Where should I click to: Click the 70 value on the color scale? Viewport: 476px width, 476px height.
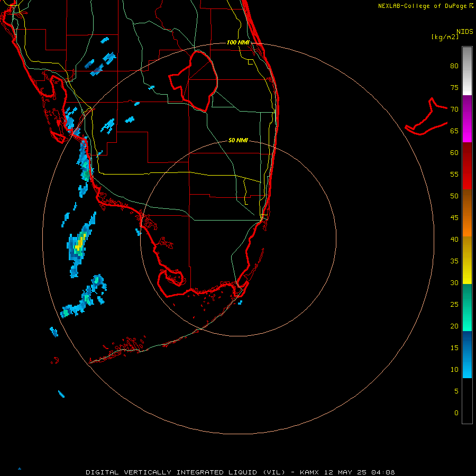click(x=454, y=109)
